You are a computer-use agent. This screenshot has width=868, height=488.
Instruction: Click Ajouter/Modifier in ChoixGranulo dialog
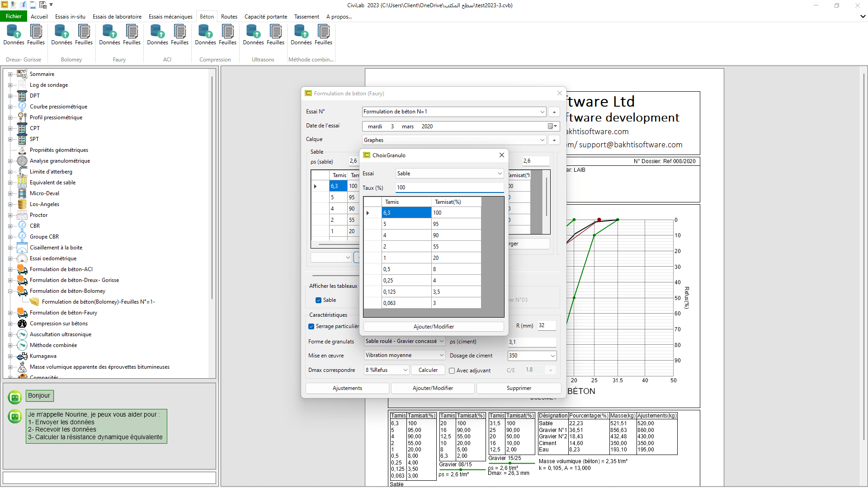[x=434, y=327]
